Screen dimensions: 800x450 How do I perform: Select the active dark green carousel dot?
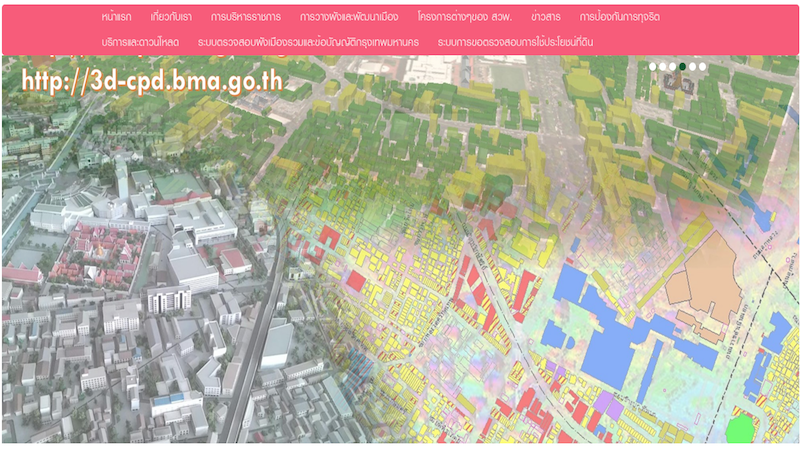[683, 66]
